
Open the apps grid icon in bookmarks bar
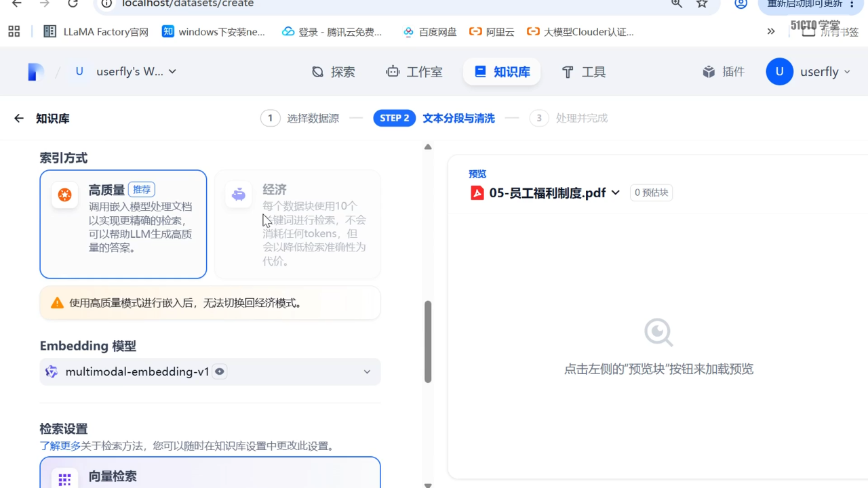[14, 31]
